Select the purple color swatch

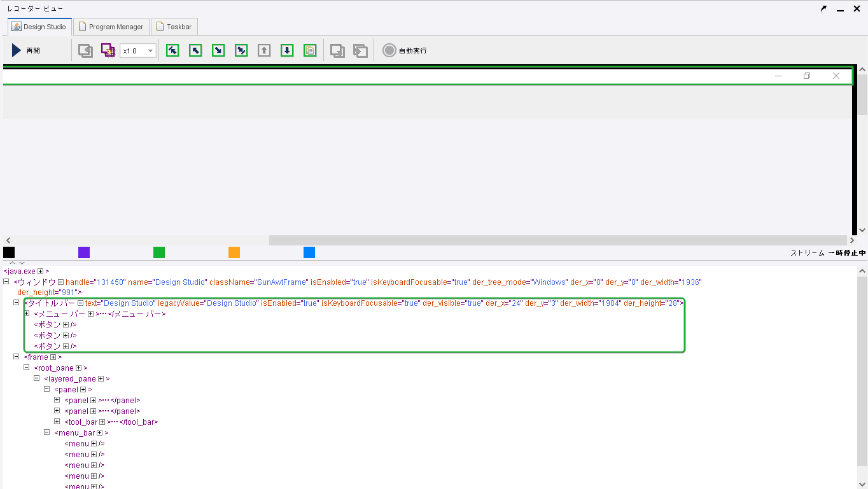[84, 252]
